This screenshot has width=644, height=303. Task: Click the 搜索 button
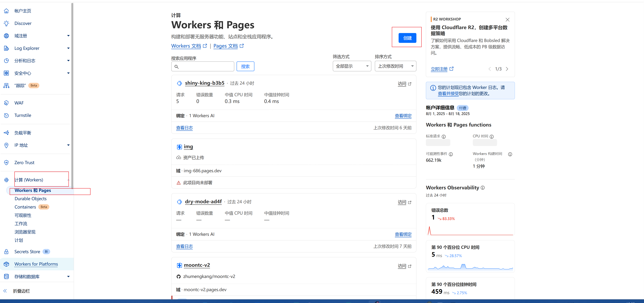click(245, 66)
